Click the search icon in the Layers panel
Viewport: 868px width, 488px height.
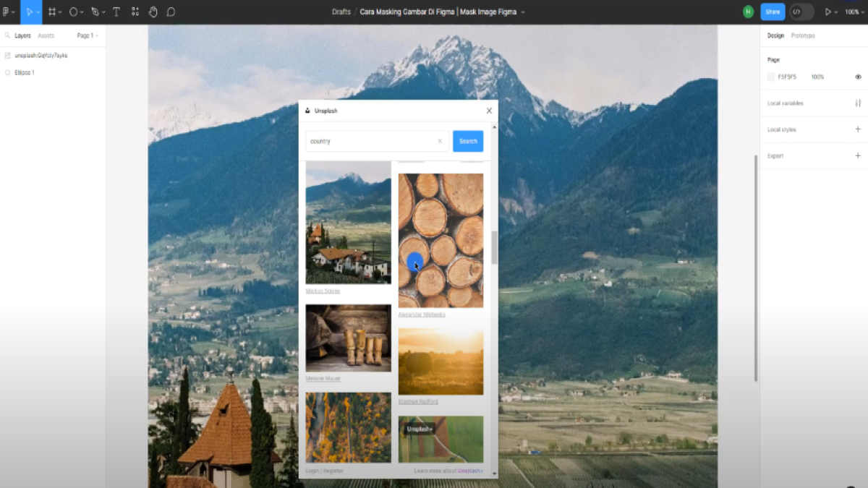(8, 35)
